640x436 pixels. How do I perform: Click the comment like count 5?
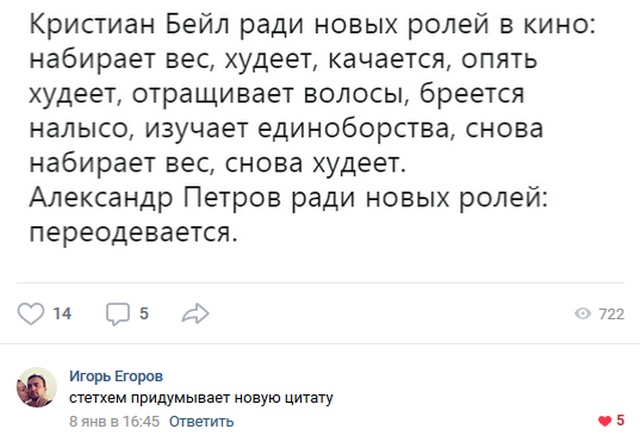(620, 420)
